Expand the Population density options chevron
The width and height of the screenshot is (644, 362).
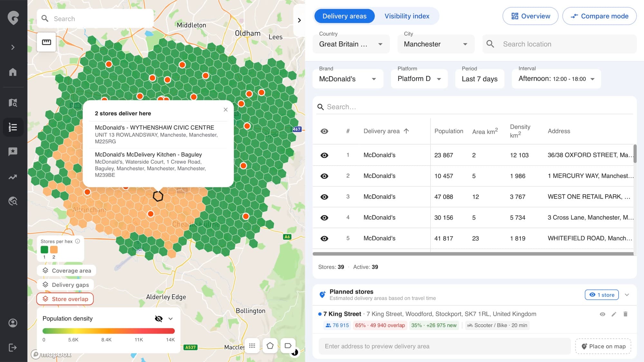pos(171,318)
